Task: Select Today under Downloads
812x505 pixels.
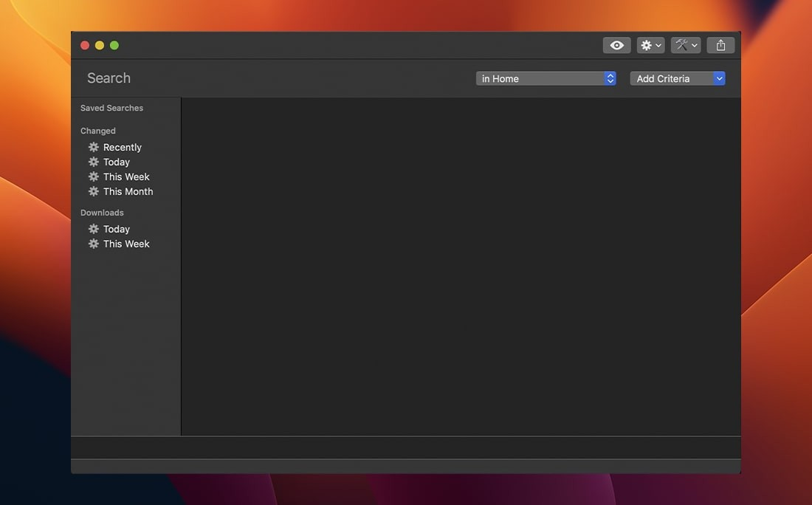Action: pos(116,229)
